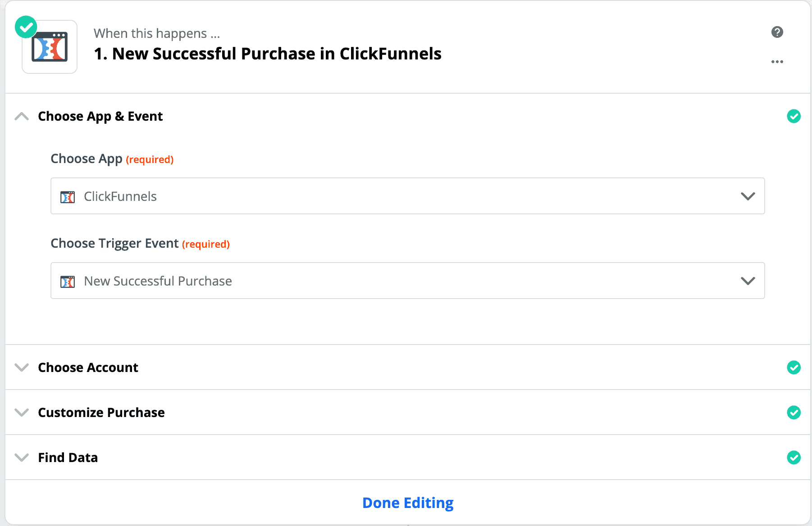Click ClickFunnels icon in Choose App field

[x=68, y=197]
